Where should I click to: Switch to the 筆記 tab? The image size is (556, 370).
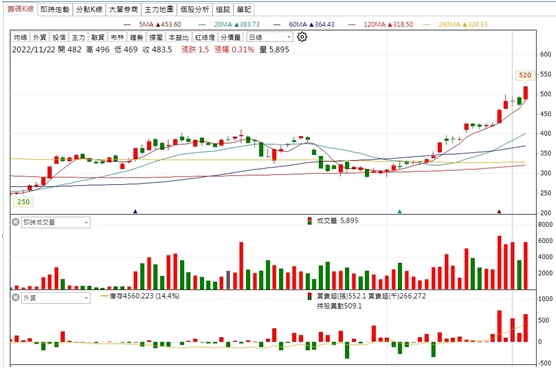click(244, 9)
